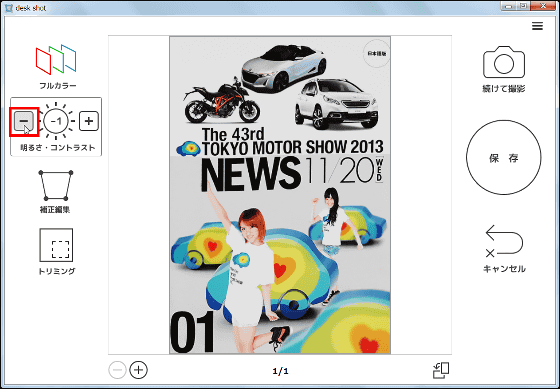560x389 pixels.
Task: Minimize the desk shot window
Action: point(509,6)
